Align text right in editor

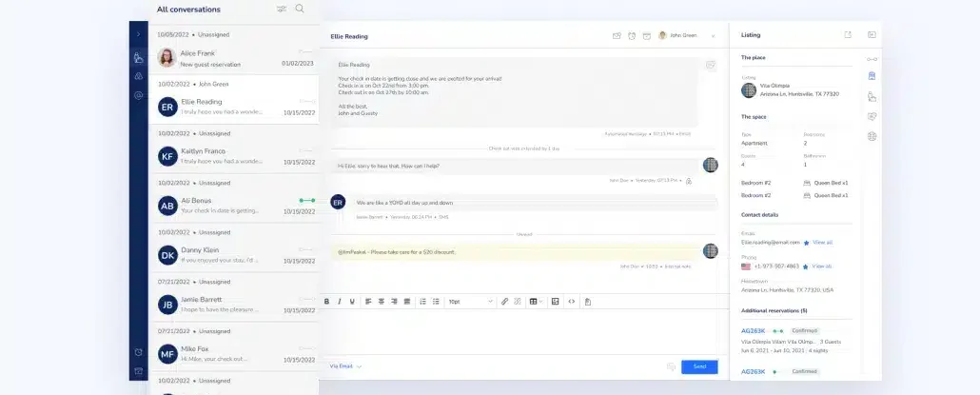click(394, 302)
